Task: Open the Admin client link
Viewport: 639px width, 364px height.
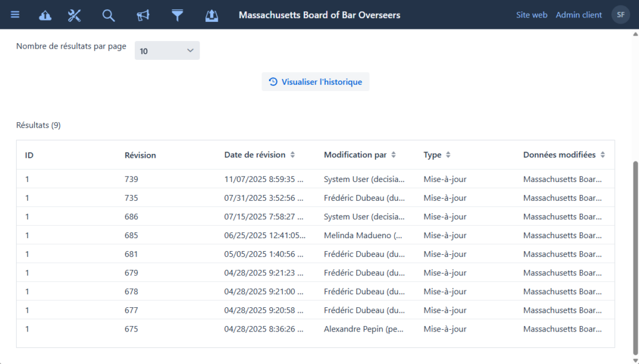Action: (x=578, y=15)
